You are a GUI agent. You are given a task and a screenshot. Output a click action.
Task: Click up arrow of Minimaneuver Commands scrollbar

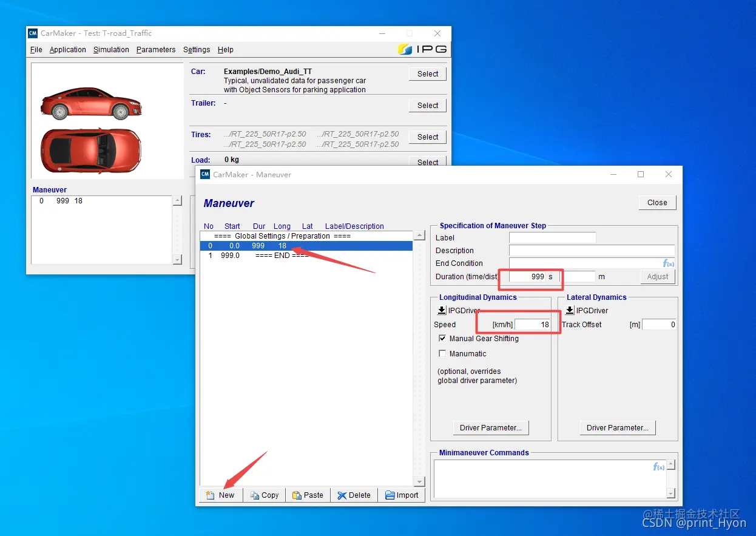tap(670, 464)
